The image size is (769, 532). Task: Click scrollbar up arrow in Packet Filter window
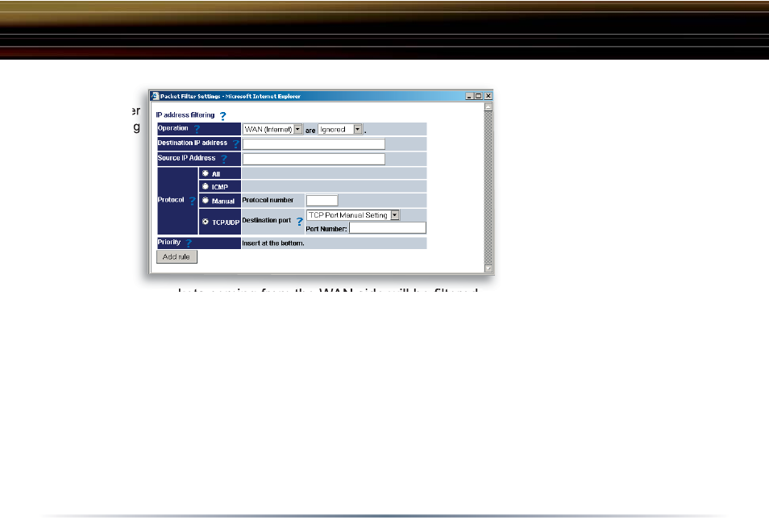[488, 106]
